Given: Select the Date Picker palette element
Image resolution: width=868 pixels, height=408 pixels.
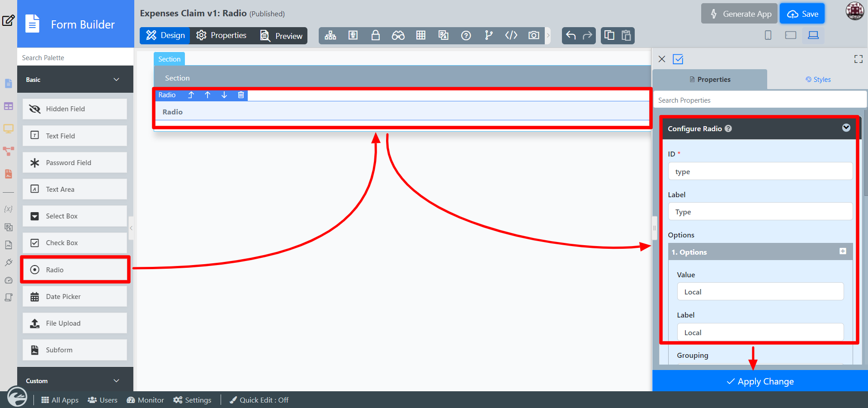Looking at the screenshot, I should 75,297.
